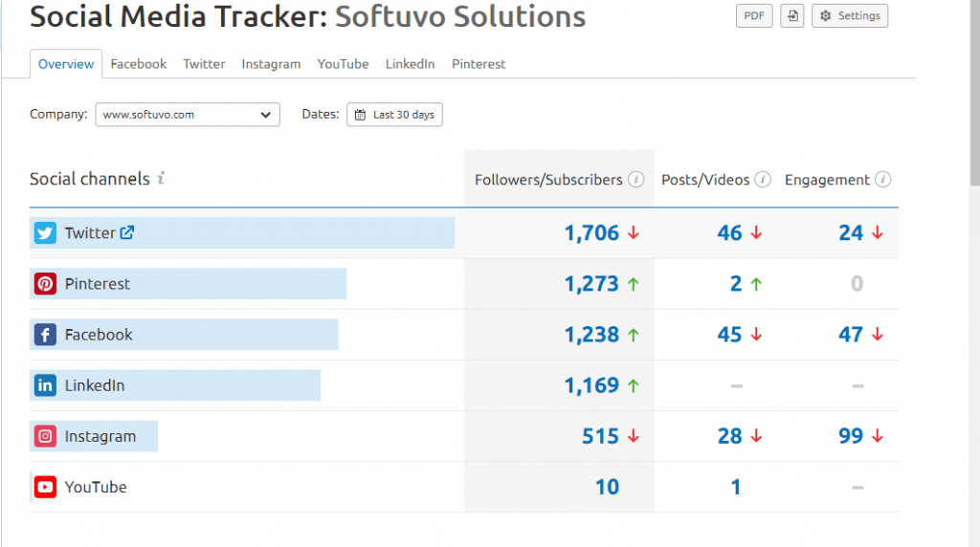Screen dimensions: 980x547
Task: Click Facebook engagement value 47
Action: coord(851,335)
